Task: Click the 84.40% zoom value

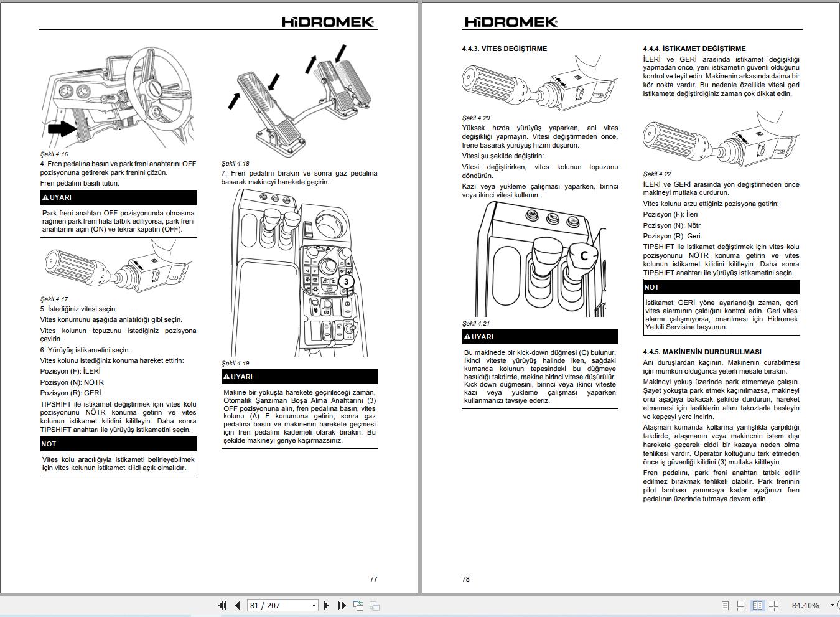Action: pyautogui.click(x=805, y=605)
